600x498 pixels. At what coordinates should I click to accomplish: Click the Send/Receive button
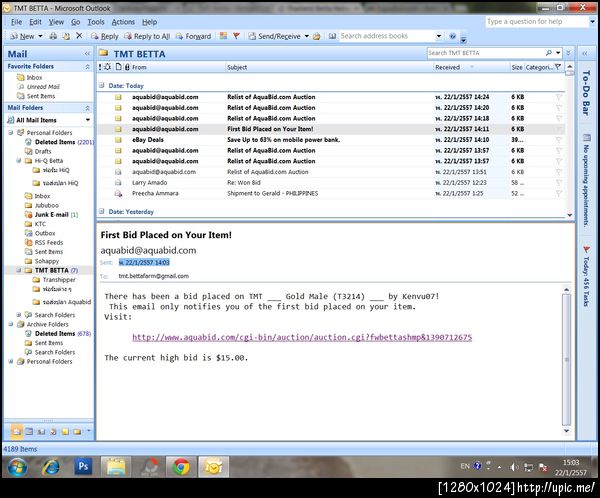274,36
